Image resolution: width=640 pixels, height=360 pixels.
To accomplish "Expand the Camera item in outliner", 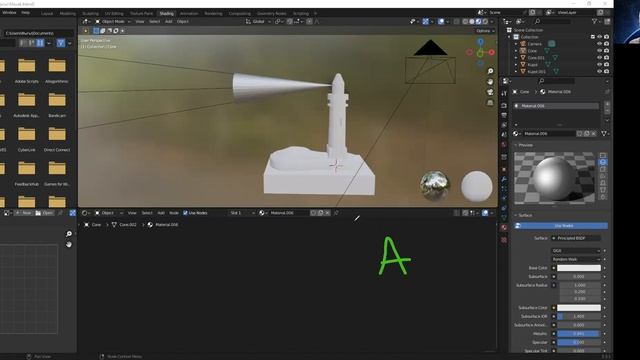I will [516, 44].
